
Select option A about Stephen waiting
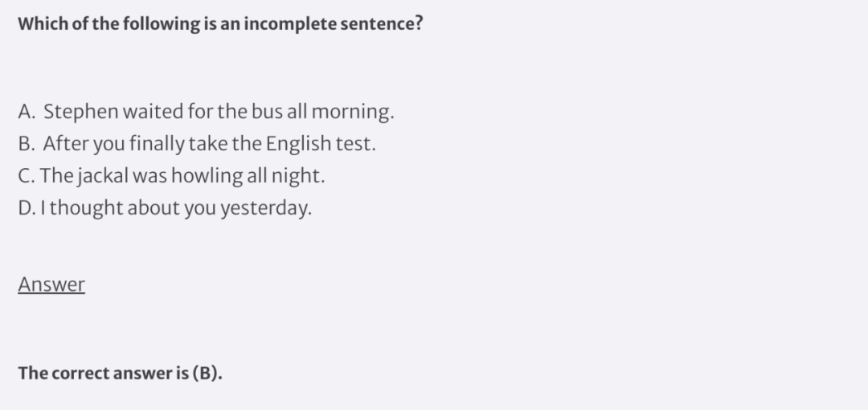(206, 112)
